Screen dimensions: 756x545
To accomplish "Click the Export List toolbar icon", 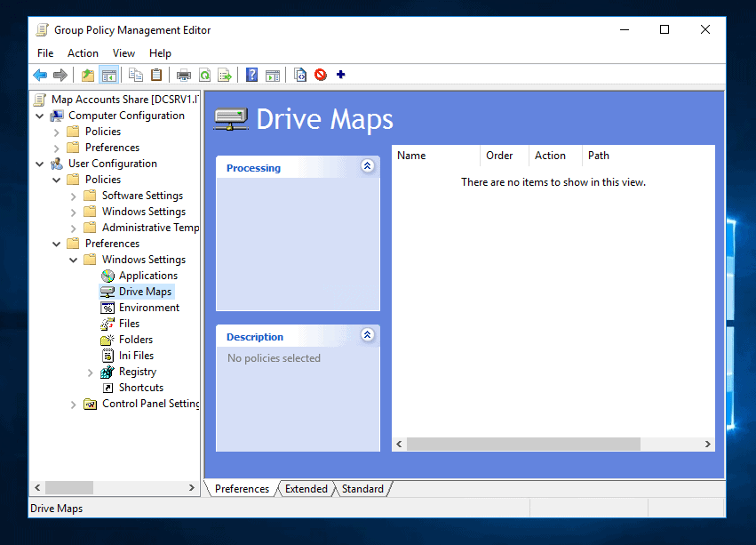I will point(225,75).
